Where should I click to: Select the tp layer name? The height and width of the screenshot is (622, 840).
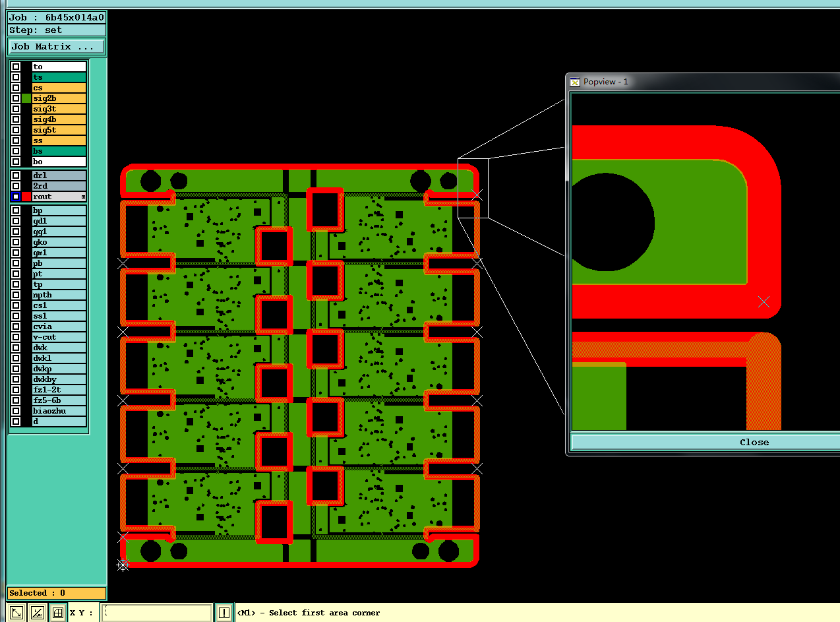(59, 284)
